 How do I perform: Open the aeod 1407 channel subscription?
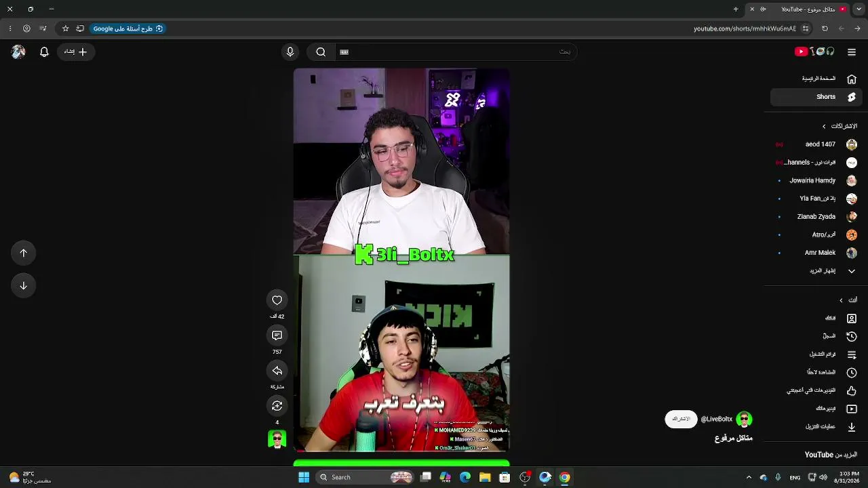[815, 144]
